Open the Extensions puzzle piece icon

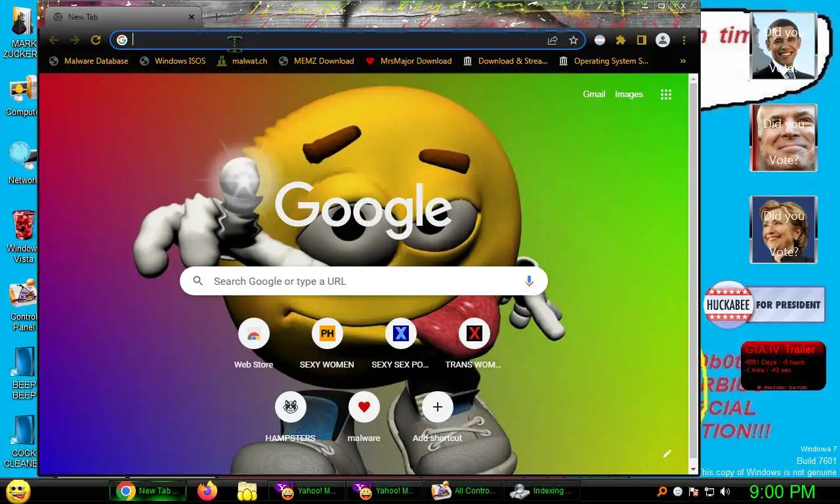[x=621, y=40]
